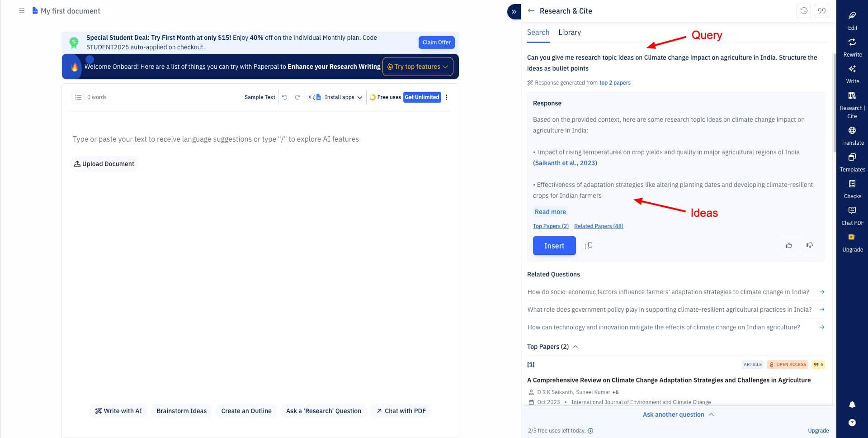The width and height of the screenshot is (868, 438).
Task: Open the Related Papers (48) link
Action: (x=598, y=226)
